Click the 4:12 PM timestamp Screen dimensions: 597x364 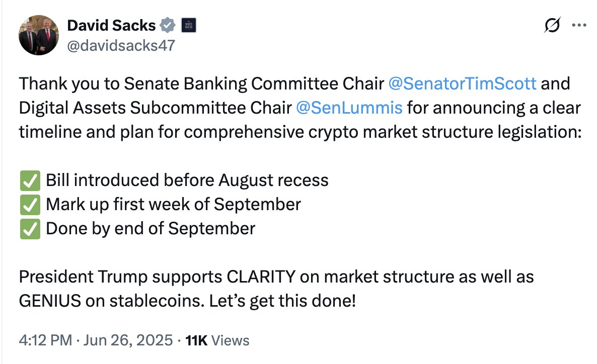46,340
